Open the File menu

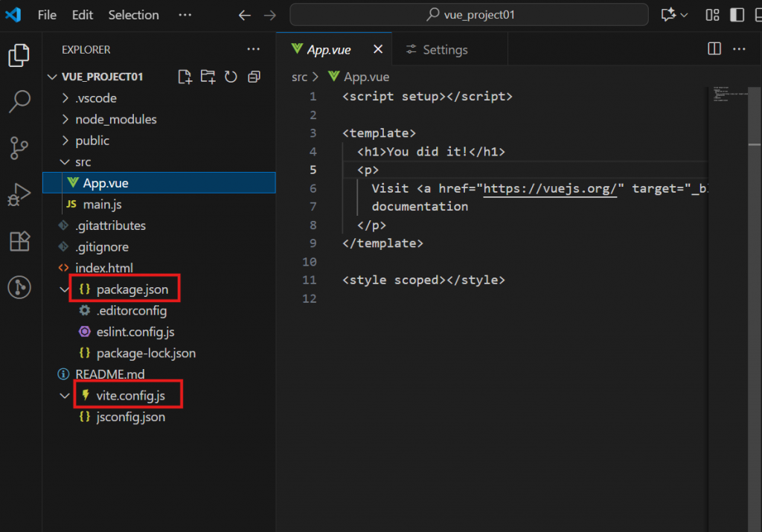(x=47, y=15)
